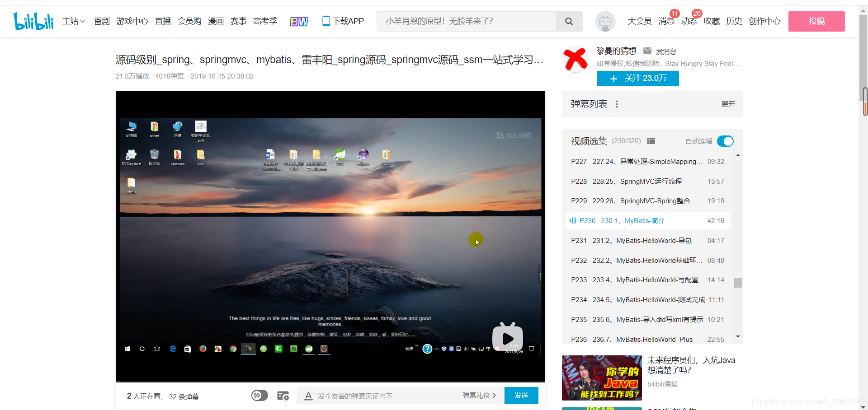Open 收藏 favorites
868x410 pixels.
[712, 21]
